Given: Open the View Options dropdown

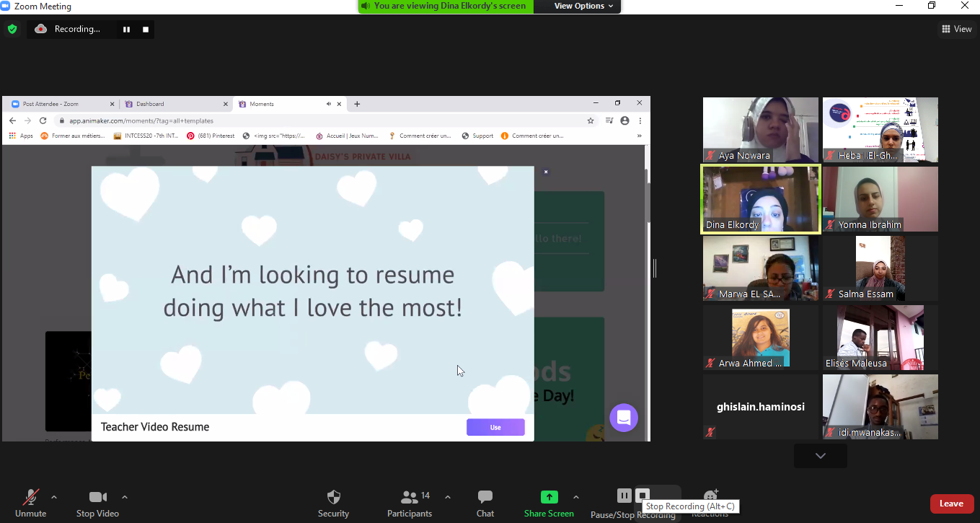Looking at the screenshot, I should 583,6.
